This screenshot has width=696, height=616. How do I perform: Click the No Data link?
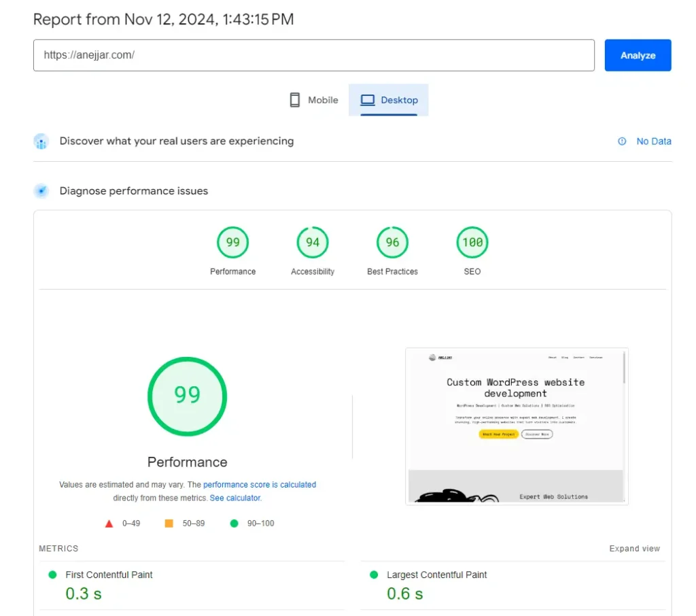653,141
